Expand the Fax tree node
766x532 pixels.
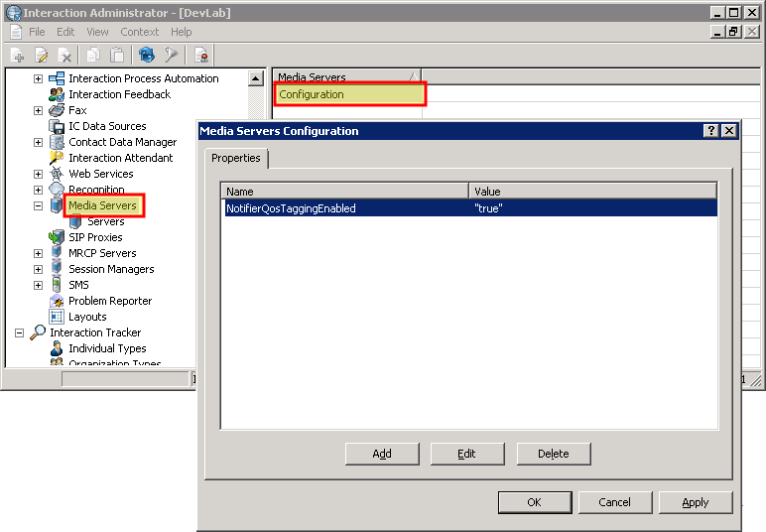click(x=38, y=110)
